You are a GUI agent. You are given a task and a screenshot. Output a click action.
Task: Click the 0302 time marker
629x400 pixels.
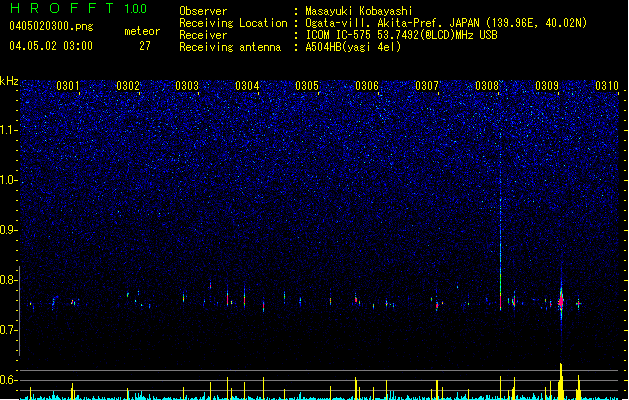point(128,86)
